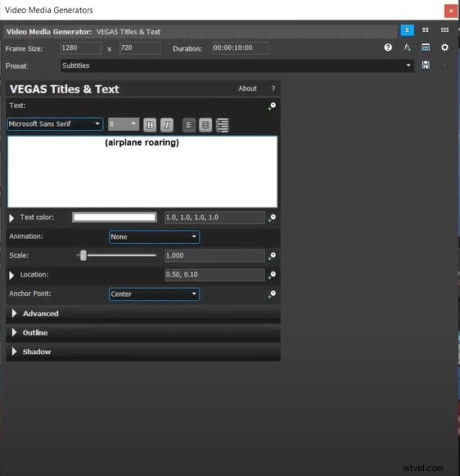
Task: Click the Scale value field 1.000
Action: [x=214, y=256]
